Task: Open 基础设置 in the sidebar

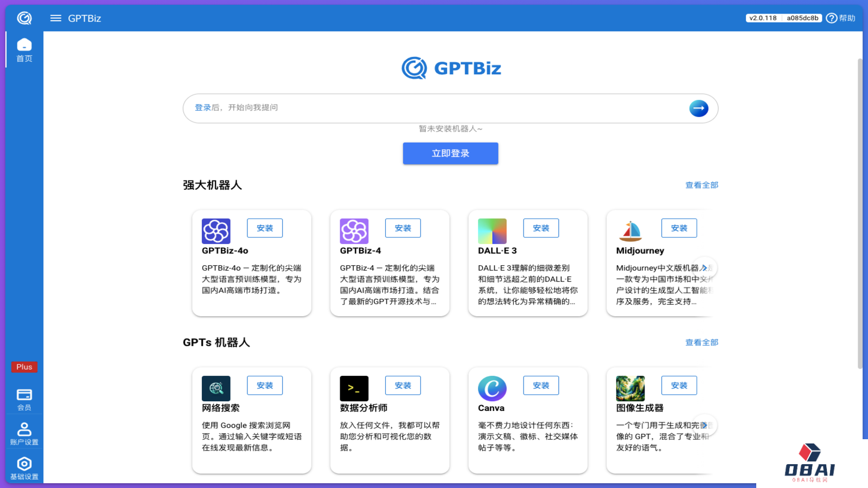Action: 23,468
